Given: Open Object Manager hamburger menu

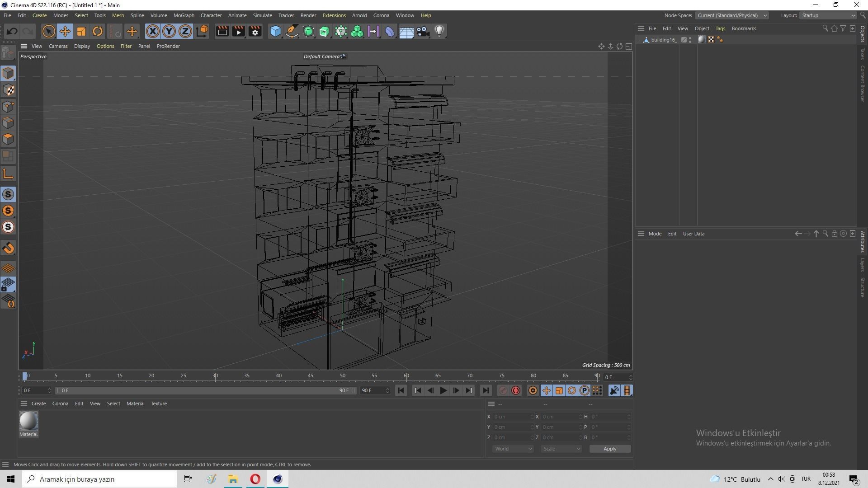Looking at the screenshot, I should (641, 28).
